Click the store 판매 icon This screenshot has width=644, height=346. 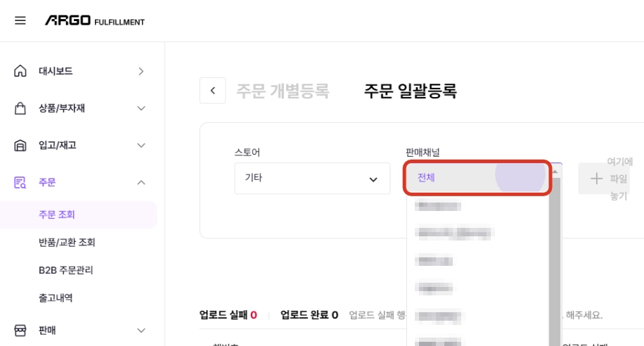coord(20,331)
